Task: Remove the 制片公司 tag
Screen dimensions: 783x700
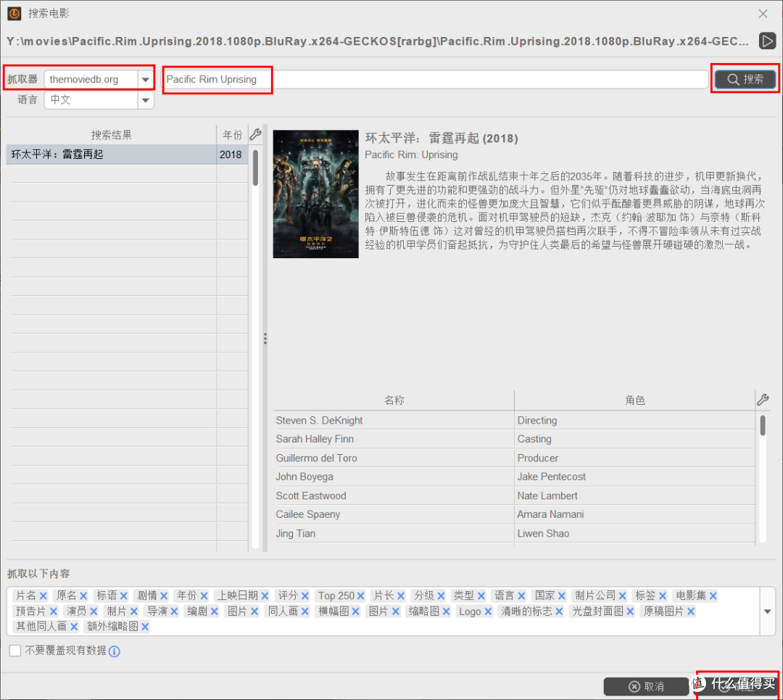Action: pos(621,596)
